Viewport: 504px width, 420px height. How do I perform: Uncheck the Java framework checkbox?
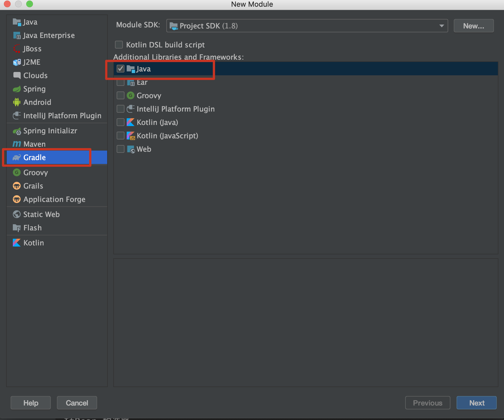pyautogui.click(x=121, y=69)
